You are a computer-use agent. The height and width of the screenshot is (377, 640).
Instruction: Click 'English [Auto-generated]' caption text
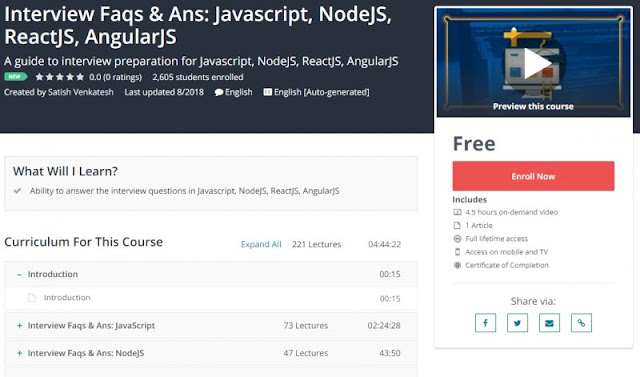point(322,92)
